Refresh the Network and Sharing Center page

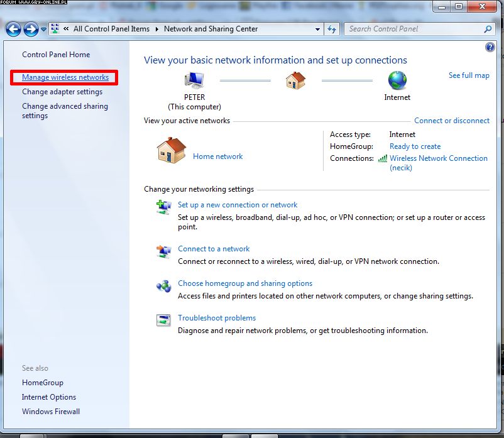(331, 30)
